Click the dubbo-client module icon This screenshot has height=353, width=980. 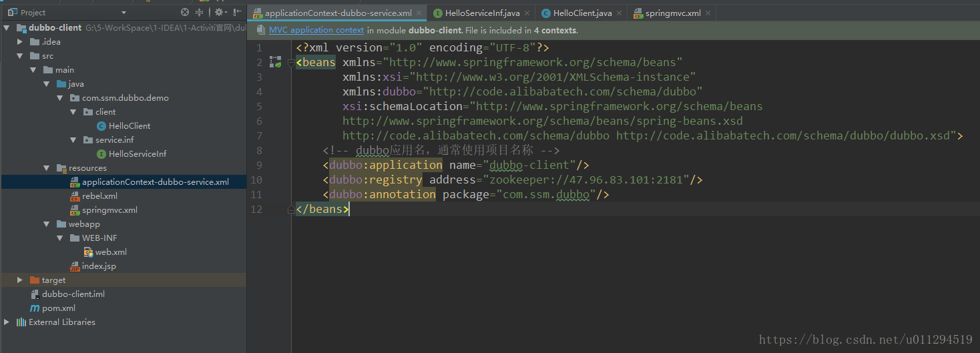(x=21, y=28)
